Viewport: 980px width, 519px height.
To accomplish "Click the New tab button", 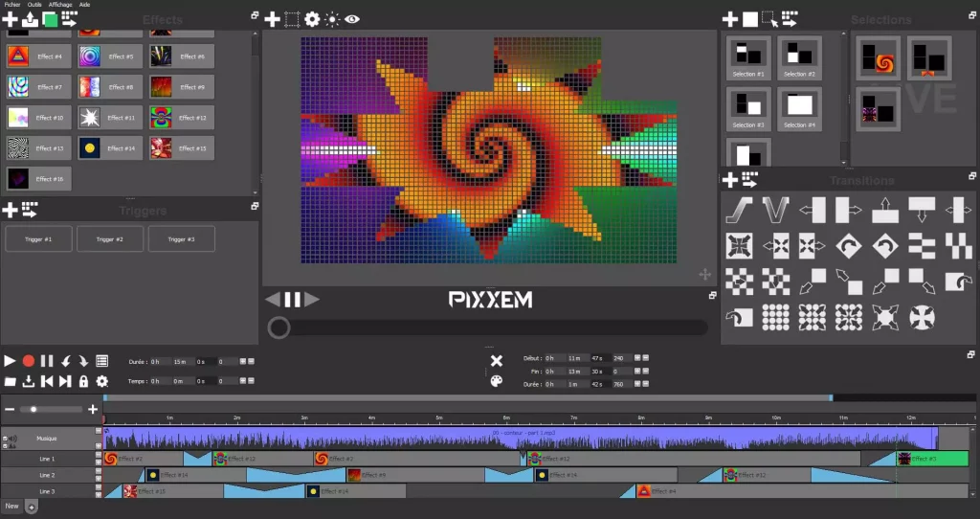I will click(11, 506).
